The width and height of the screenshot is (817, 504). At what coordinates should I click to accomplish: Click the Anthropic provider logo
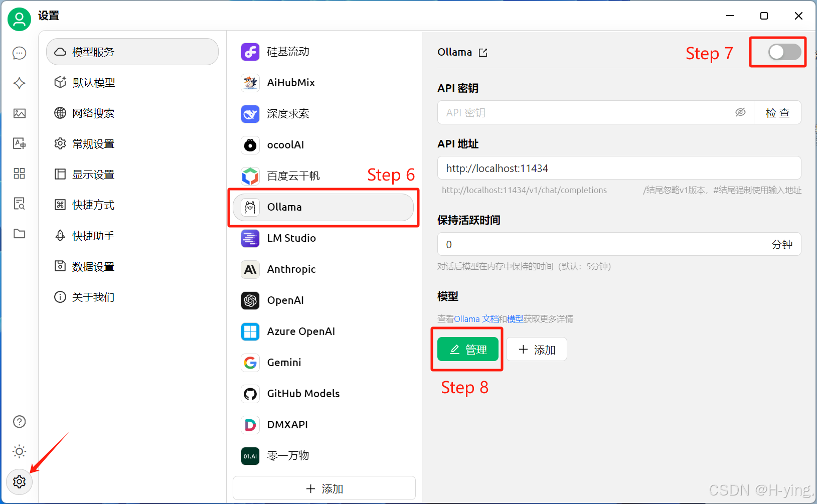(x=250, y=269)
